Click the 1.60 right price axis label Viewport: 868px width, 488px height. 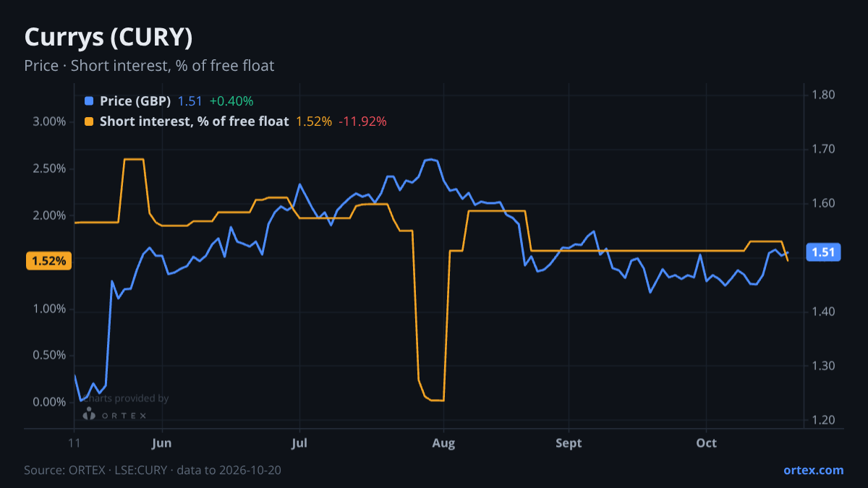(824, 203)
